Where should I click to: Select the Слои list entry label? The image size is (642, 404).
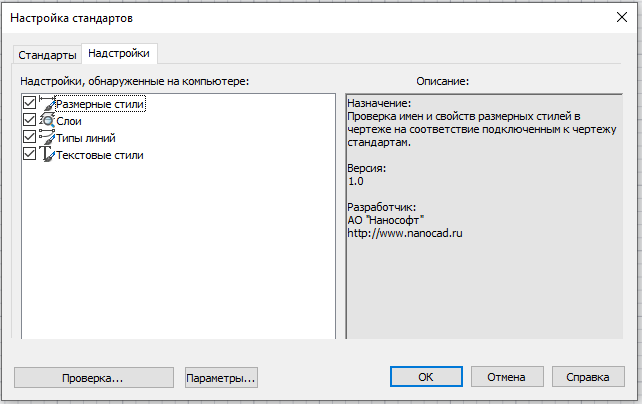tap(69, 121)
